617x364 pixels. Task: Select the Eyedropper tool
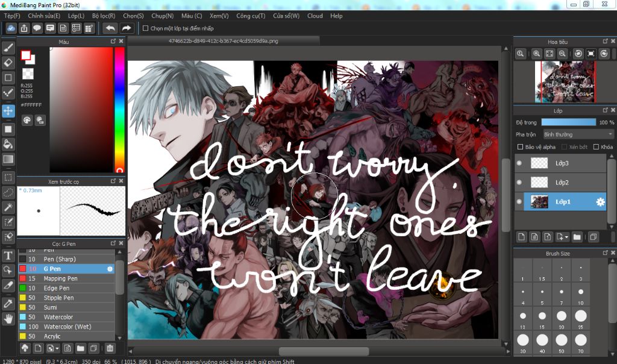8,304
